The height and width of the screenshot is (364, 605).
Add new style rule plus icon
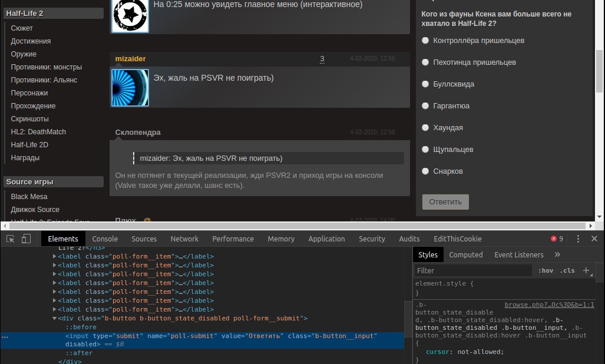pyautogui.click(x=586, y=271)
